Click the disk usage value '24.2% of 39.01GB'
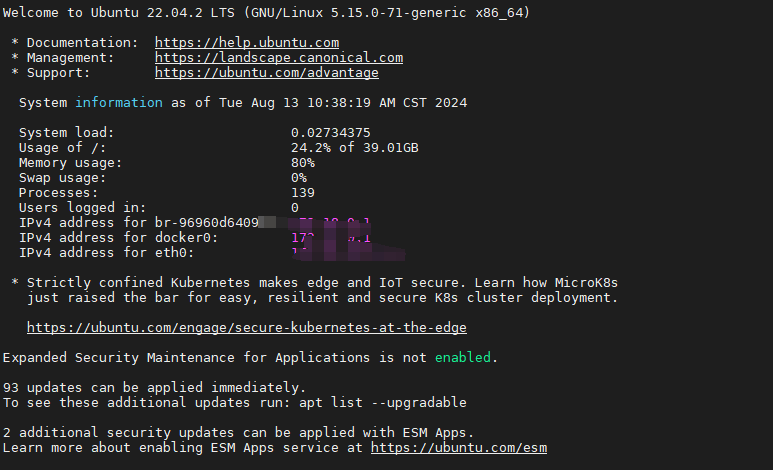The width and height of the screenshot is (773, 470). [x=354, y=147]
